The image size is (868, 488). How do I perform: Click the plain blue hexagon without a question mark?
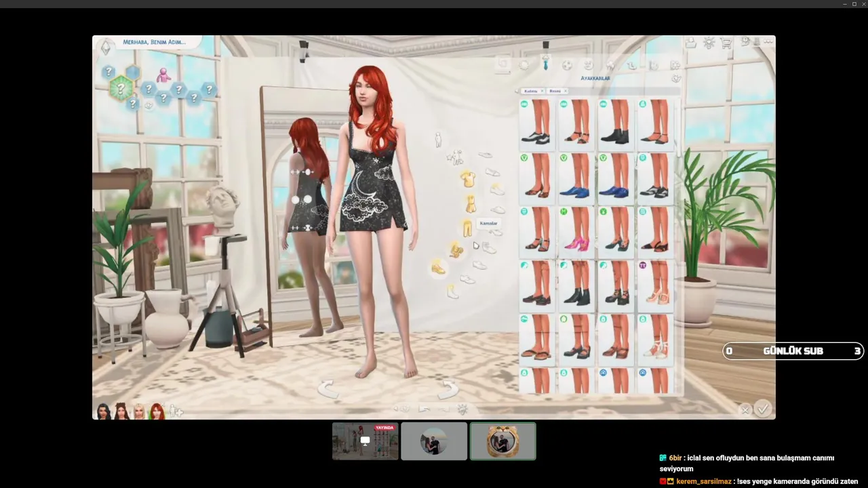tap(133, 73)
